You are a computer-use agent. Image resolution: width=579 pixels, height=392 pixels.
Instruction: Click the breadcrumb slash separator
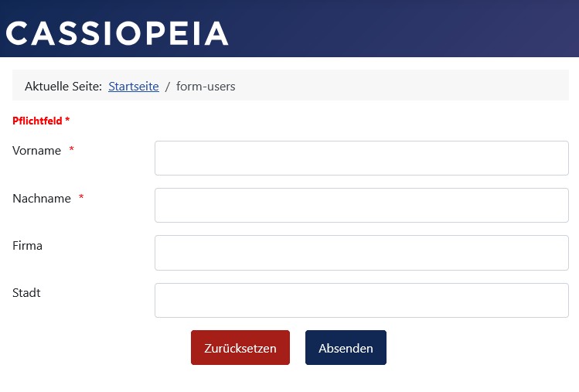pos(168,87)
